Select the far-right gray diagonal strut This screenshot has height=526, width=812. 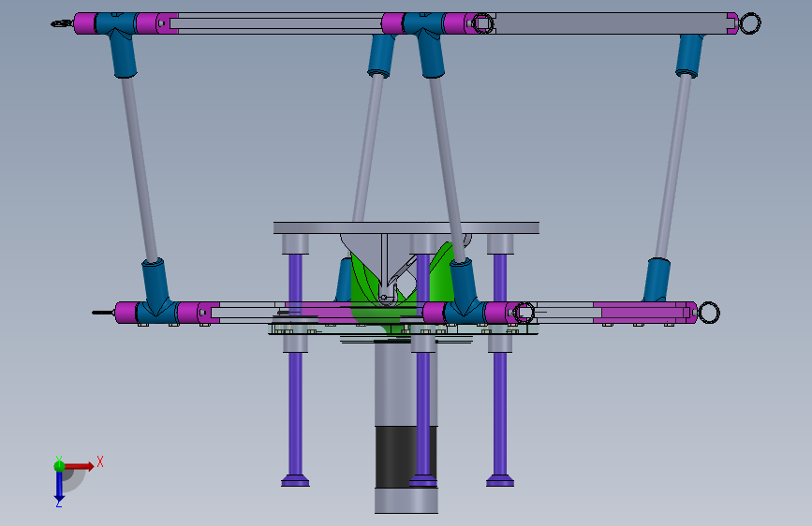pyautogui.click(x=673, y=167)
